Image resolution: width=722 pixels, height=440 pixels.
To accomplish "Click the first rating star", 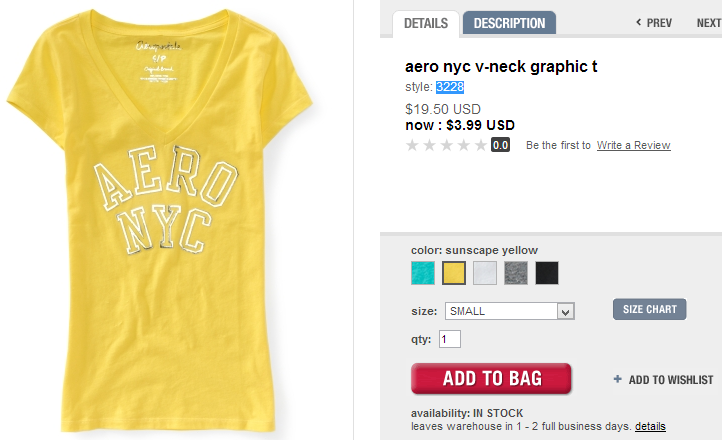I will [x=412, y=145].
